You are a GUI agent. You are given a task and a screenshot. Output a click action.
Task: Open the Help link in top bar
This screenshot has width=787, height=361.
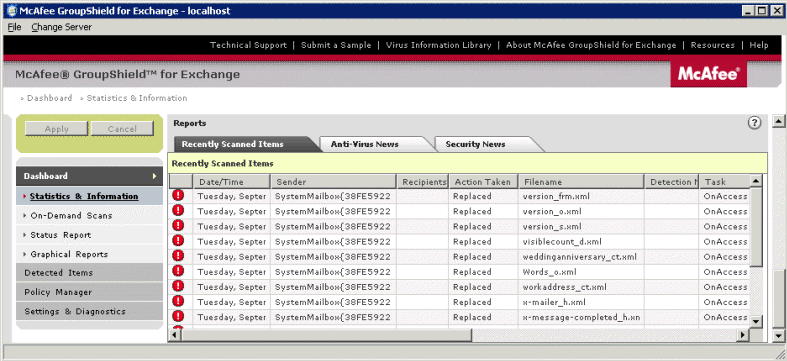759,45
